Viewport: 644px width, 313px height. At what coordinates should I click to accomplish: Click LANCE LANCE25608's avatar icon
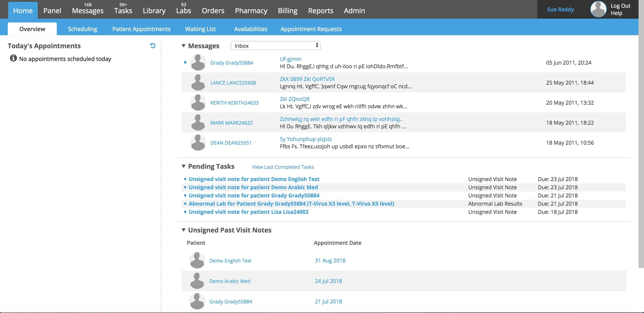point(198,83)
